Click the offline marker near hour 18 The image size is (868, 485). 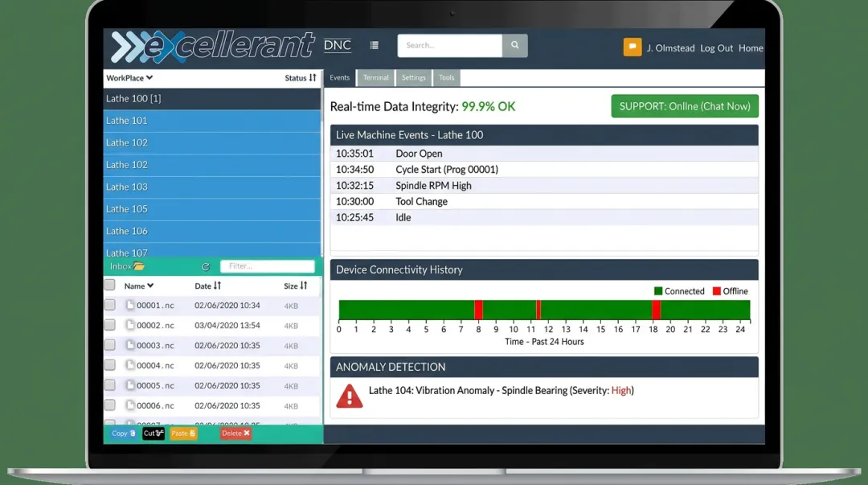pos(656,310)
